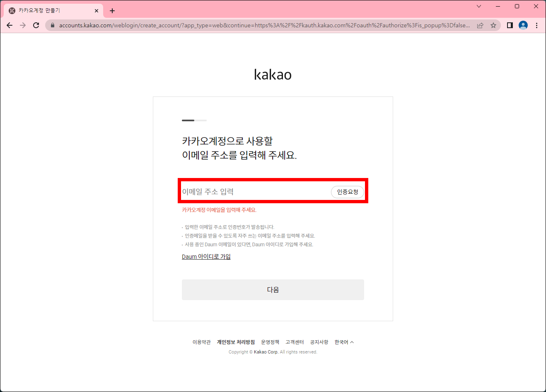Click the 인증요청 button
546x392 pixels.
(x=348, y=192)
